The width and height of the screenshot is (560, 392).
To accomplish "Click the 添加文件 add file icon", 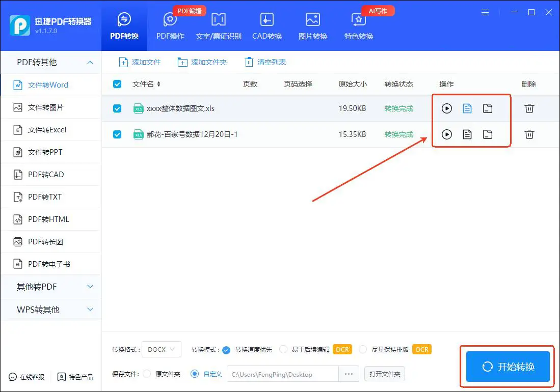I will tap(124, 61).
